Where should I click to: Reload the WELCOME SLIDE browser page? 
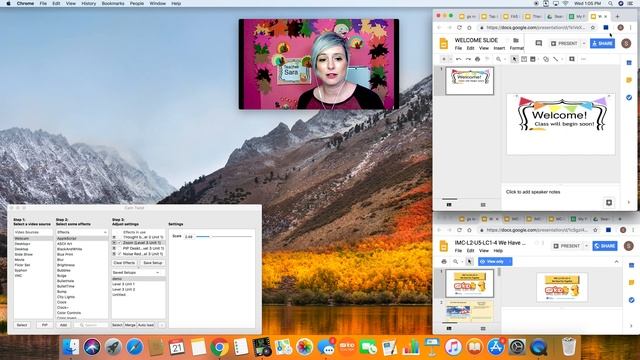point(459,28)
